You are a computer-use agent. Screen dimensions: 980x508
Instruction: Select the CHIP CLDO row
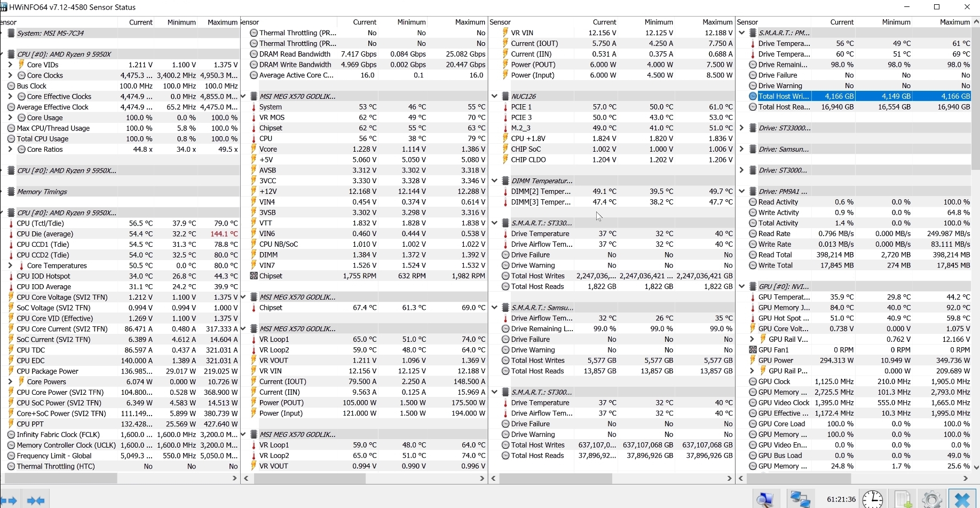pos(617,160)
